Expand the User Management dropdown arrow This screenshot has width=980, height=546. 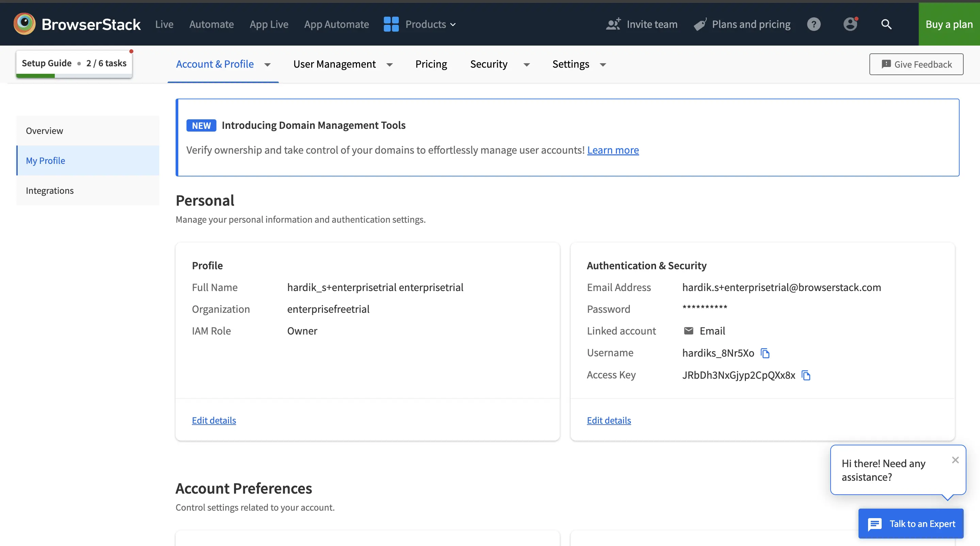point(389,65)
